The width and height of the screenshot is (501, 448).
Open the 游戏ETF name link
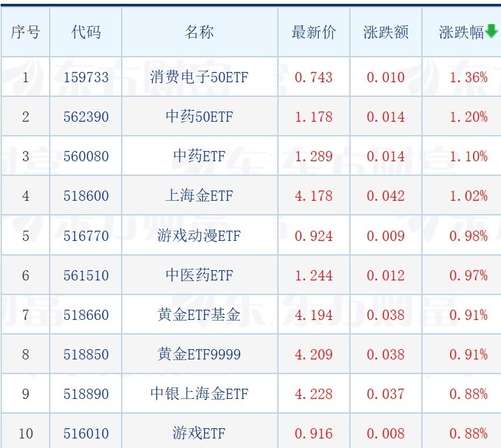click(x=200, y=433)
